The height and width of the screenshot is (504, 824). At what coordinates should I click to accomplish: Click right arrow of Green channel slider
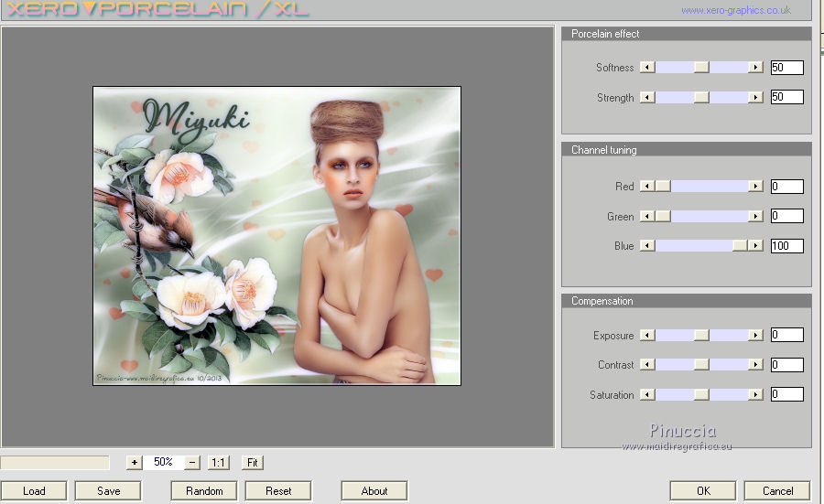pyautogui.click(x=755, y=217)
